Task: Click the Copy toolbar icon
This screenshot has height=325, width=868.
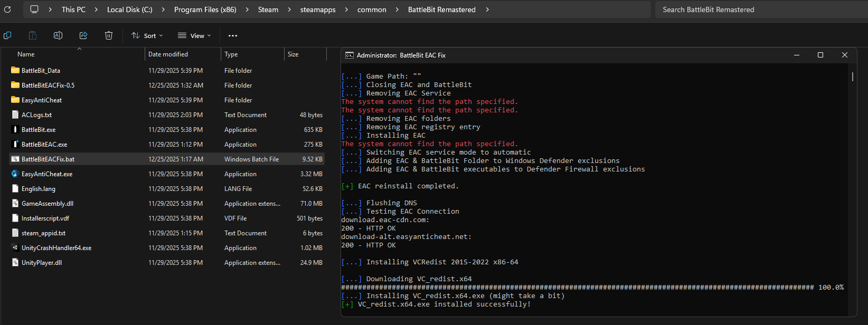Action: point(7,35)
